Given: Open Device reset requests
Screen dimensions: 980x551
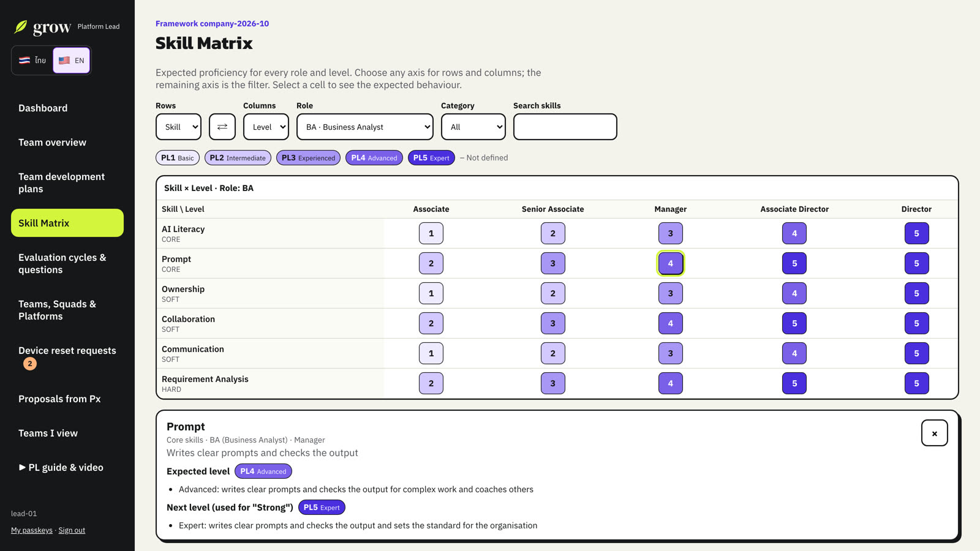Looking at the screenshot, I should (x=67, y=357).
